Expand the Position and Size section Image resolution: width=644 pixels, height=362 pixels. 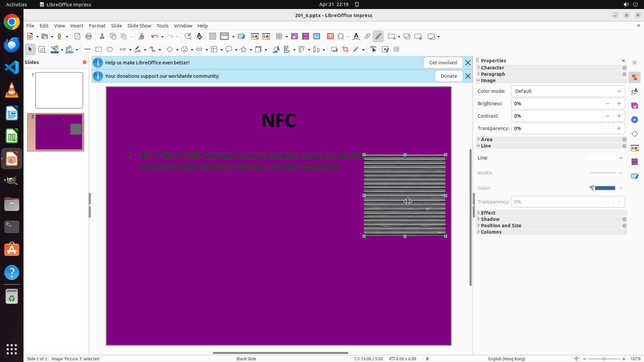501,226
